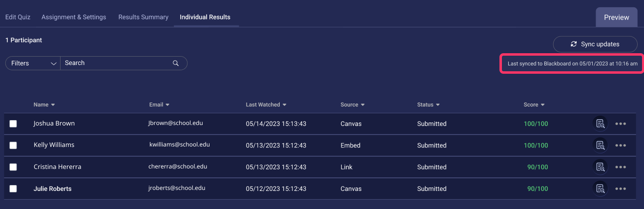Select Joshua Brown's row checkbox

click(13, 124)
